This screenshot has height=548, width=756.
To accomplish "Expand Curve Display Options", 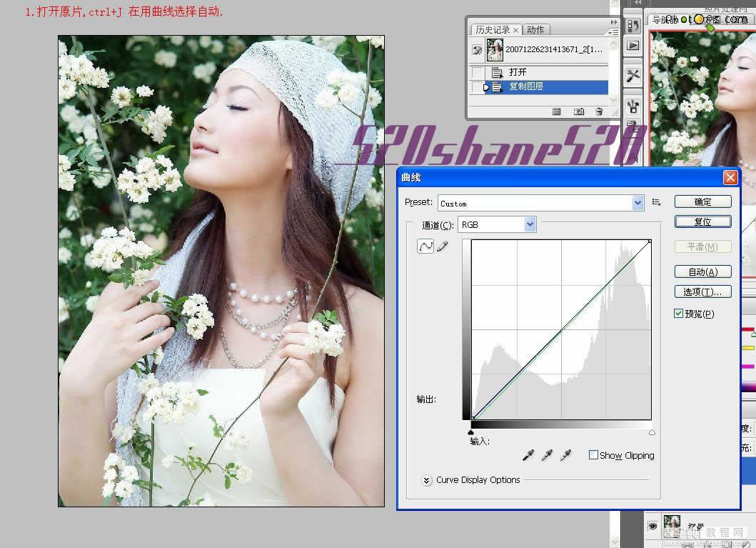I will coord(427,480).
